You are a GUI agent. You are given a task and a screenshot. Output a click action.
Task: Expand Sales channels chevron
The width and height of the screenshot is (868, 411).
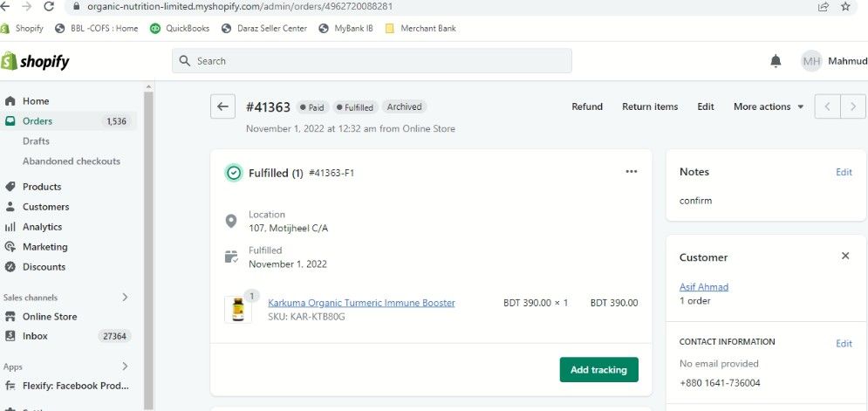point(125,298)
